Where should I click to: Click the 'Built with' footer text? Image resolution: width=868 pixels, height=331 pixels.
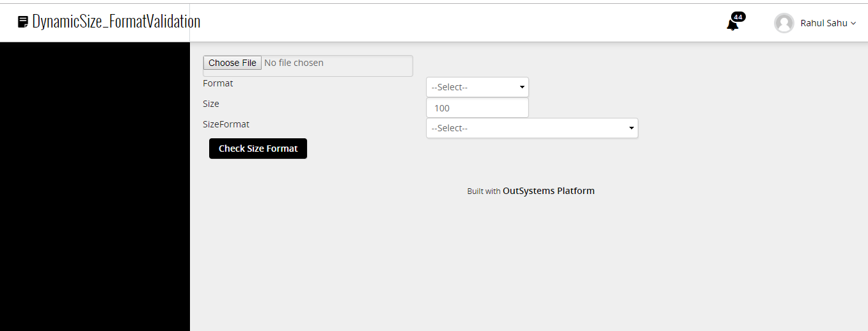click(x=484, y=191)
